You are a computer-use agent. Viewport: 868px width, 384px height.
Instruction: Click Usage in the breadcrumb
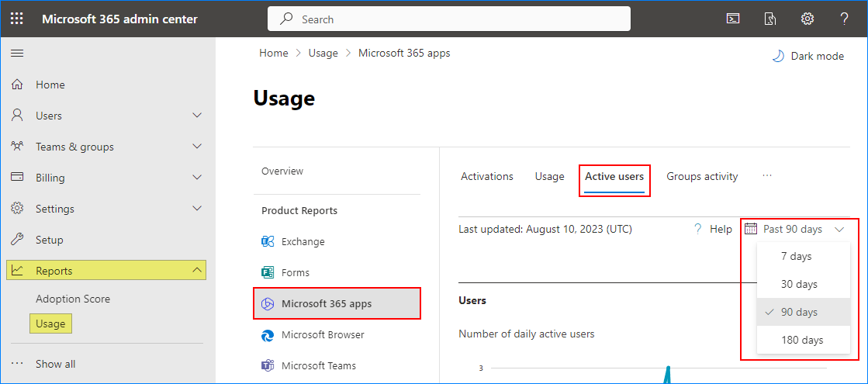[x=323, y=53]
